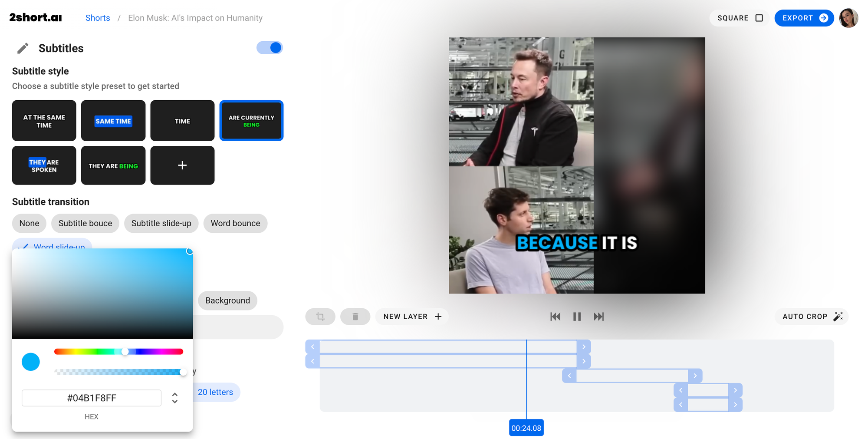The height and width of the screenshot is (439, 868).
Task: Choose the blue-highlighted 'SAME TIME' preset
Action: (113, 121)
